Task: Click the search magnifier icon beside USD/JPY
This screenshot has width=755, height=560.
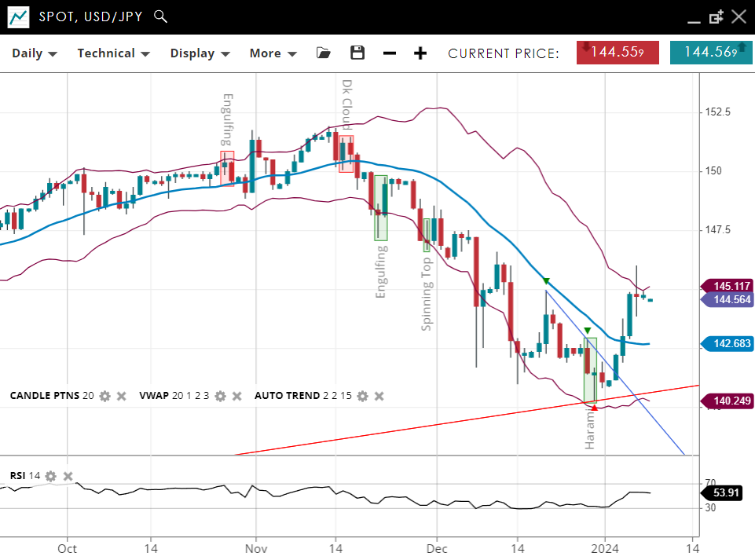Action: point(160,16)
